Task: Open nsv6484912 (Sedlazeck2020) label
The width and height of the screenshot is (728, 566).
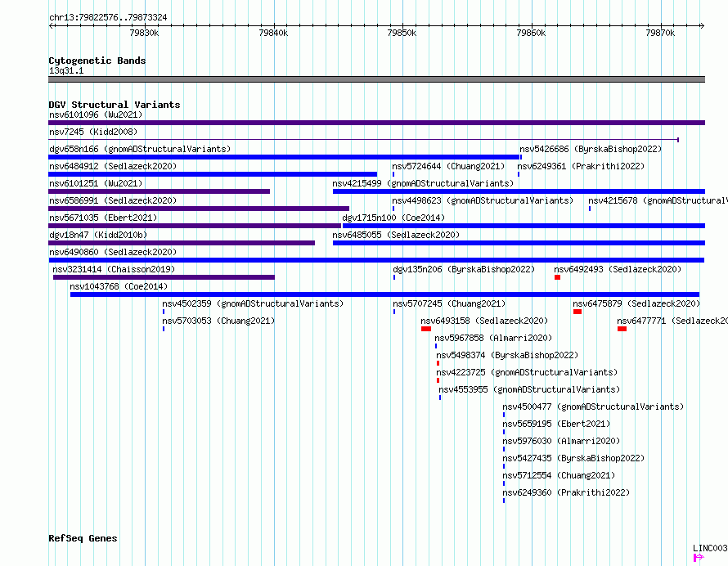Action: coord(113,166)
